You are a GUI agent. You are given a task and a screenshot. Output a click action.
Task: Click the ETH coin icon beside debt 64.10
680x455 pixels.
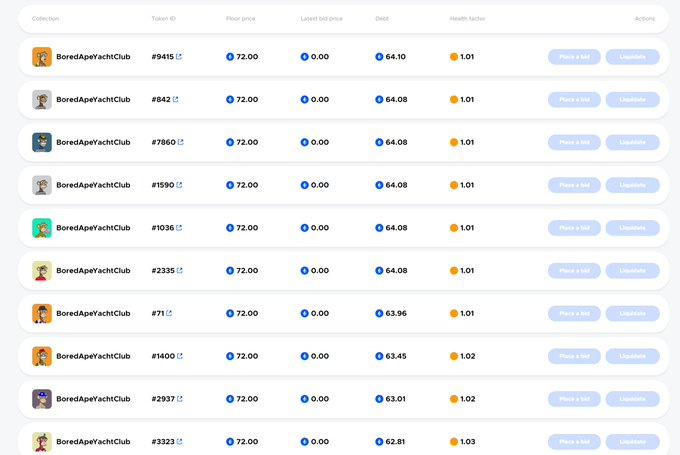379,57
